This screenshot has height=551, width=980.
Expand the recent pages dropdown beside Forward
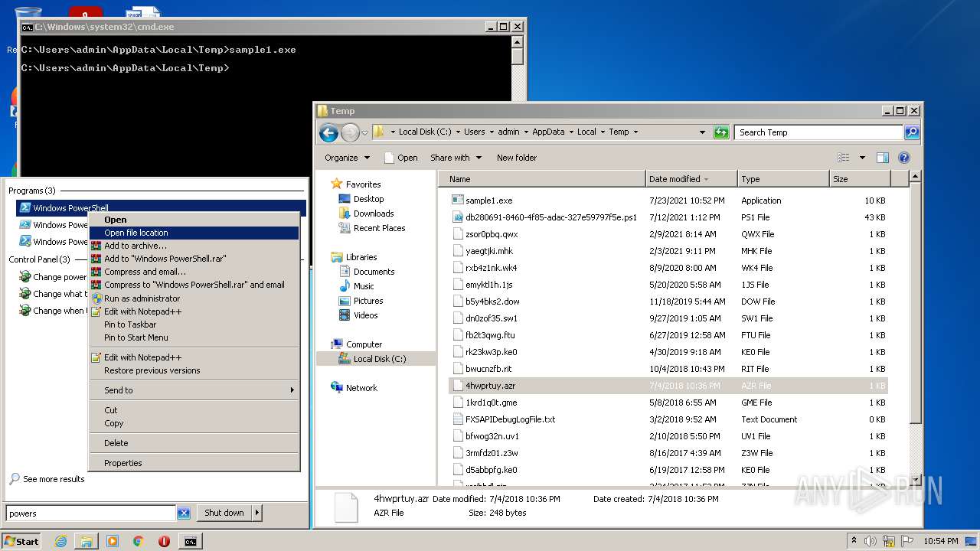pos(365,132)
